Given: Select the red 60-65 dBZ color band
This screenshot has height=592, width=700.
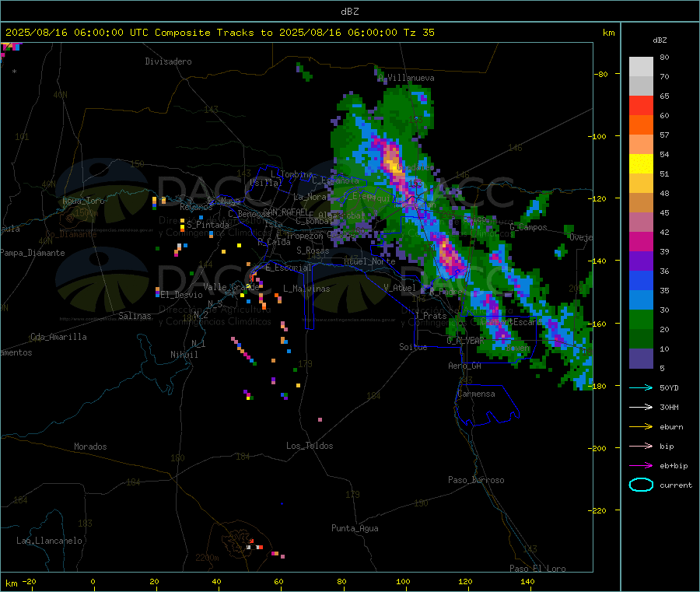Looking at the screenshot, I should [641, 105].
